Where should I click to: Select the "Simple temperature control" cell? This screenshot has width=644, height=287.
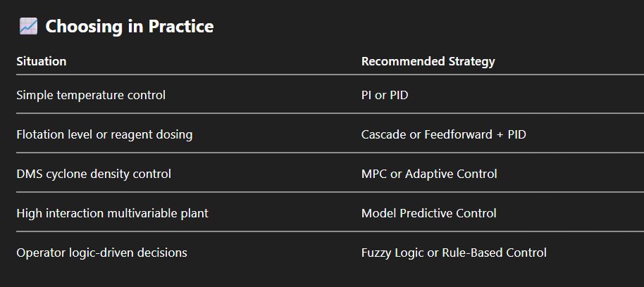[x=91, y=94]
